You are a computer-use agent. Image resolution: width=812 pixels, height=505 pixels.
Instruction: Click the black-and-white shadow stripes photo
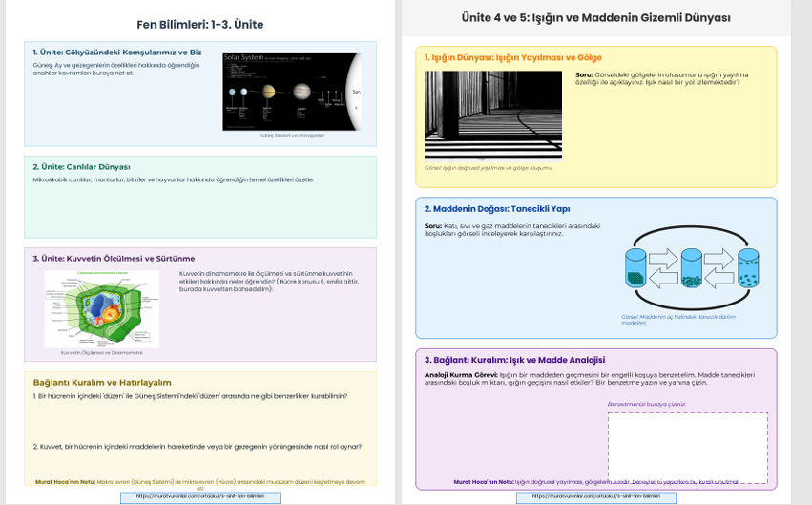click(x=492, y=115)
